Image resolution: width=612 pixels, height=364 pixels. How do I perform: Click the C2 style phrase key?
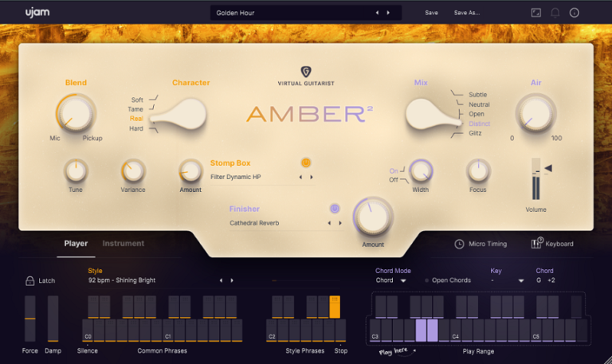point(272,331)
